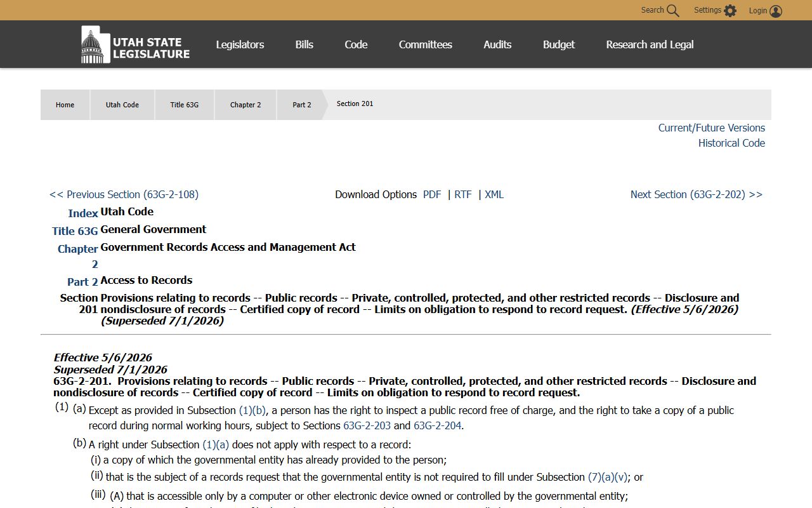This screenshot has height=508, width=812.
Task: Download the section as PDF
Action: click(x=432, y=194)
